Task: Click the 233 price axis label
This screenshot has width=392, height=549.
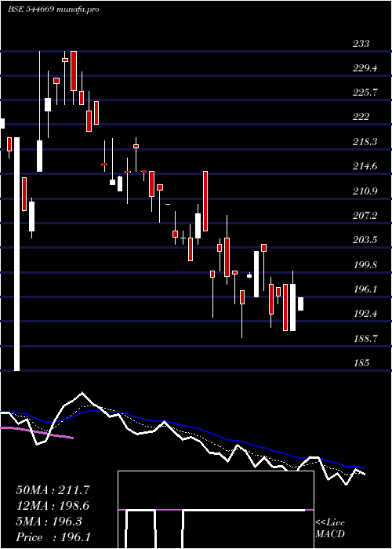Action: pos(361,44)
